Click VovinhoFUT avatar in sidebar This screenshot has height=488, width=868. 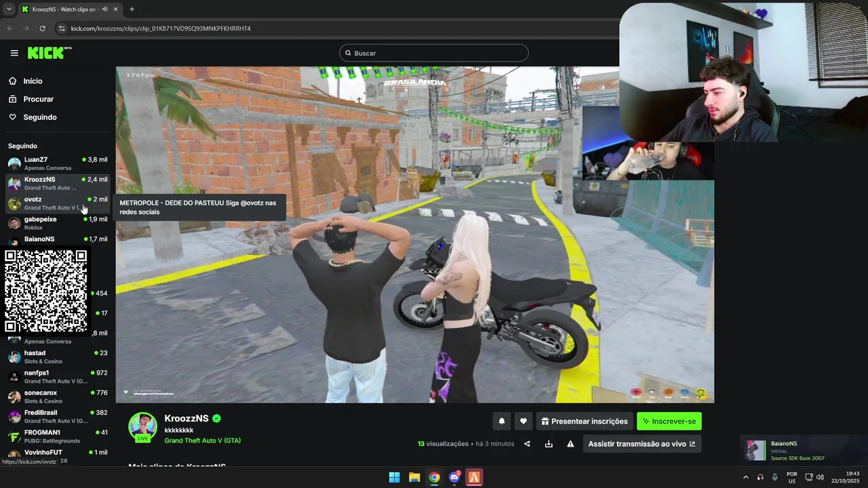pos(14,455)
